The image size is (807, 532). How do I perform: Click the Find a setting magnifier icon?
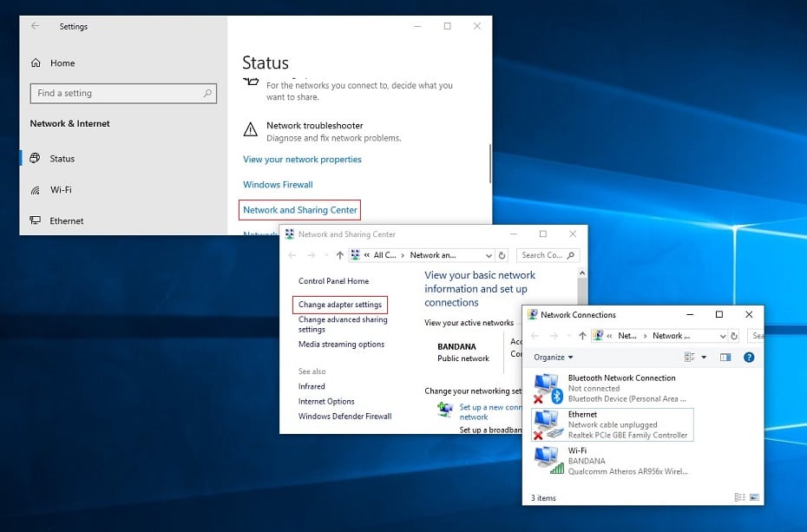tap(207, 93)
